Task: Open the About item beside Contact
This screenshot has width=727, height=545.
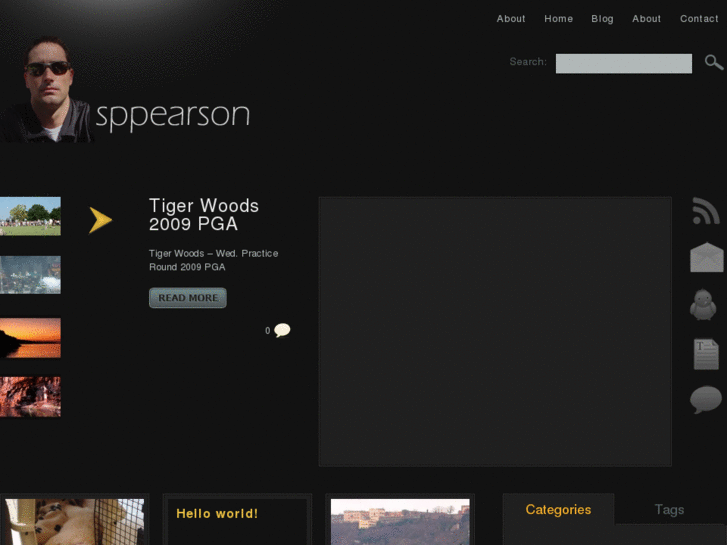Action: pyautogui.click(x=646, y=19)
